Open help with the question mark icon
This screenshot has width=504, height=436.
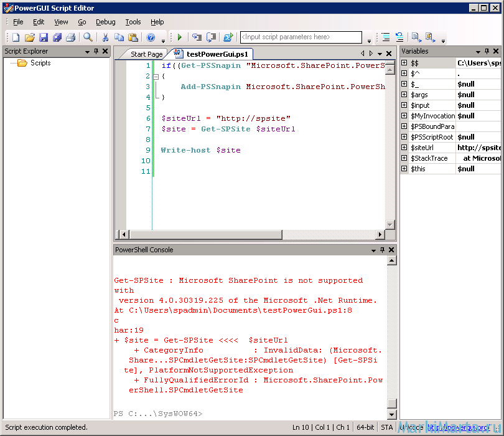click(151, 37)
